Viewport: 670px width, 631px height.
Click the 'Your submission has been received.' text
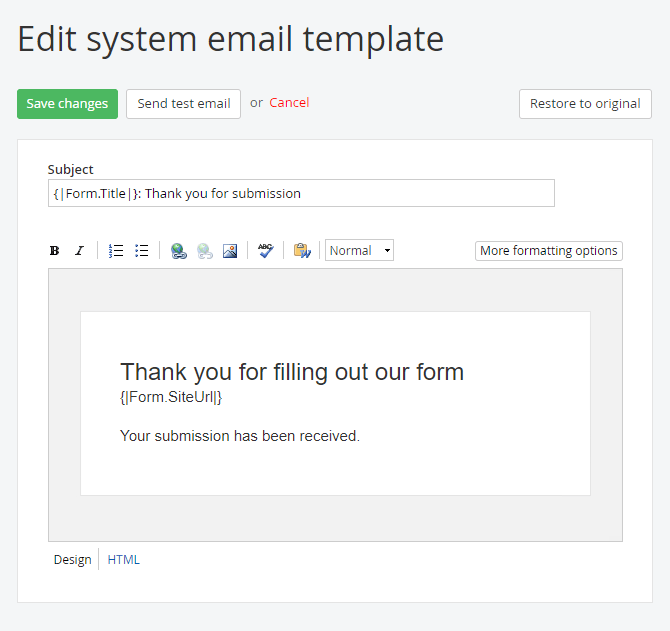pos(240,436)
